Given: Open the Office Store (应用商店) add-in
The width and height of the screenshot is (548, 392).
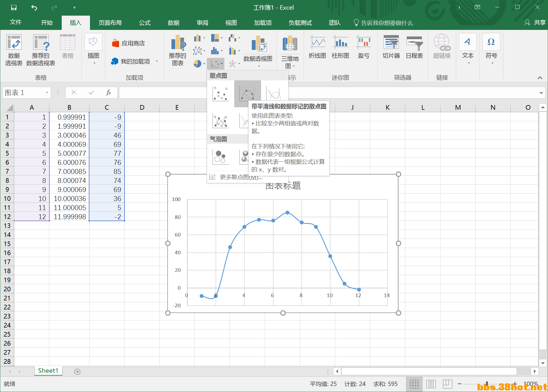Looking at the screenshot, I should point(128,43).
